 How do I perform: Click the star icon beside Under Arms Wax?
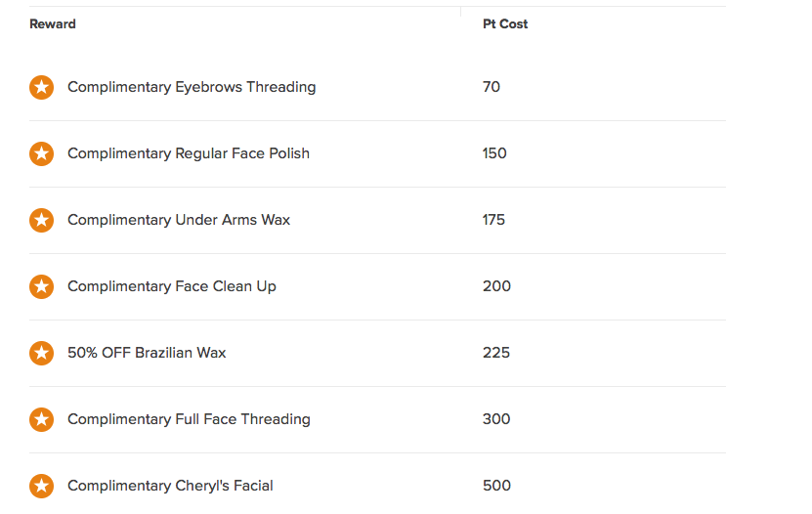[41, 220]
